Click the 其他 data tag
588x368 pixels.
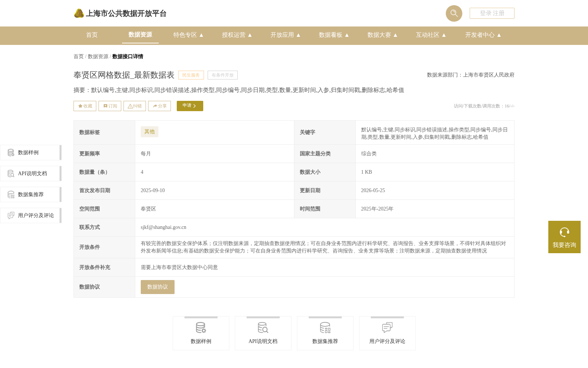click(x=150, y=132)
